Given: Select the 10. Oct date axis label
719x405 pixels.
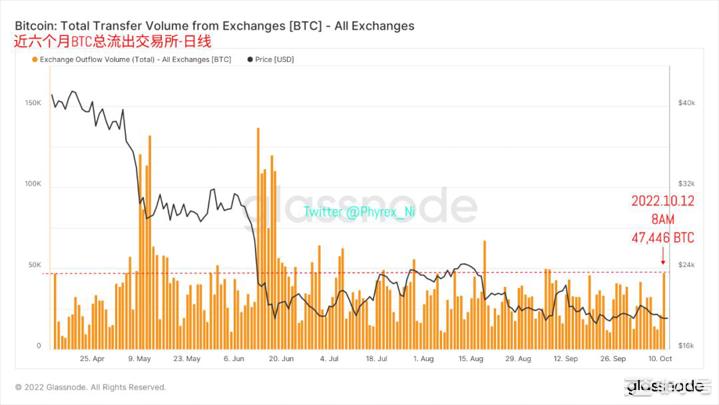Looking at the screenshot, I should coord(657,357).
